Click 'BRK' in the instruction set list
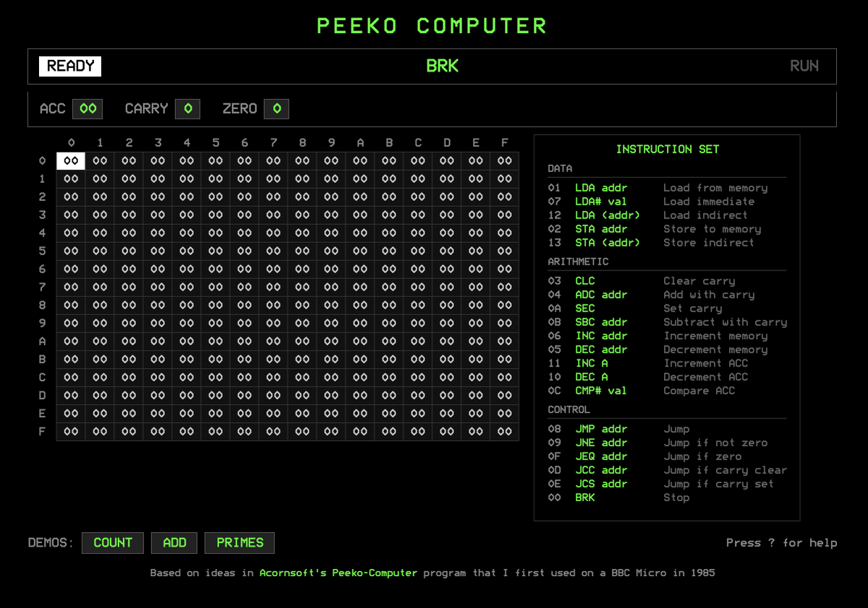868x608 pixels. [x=585, y=498]
